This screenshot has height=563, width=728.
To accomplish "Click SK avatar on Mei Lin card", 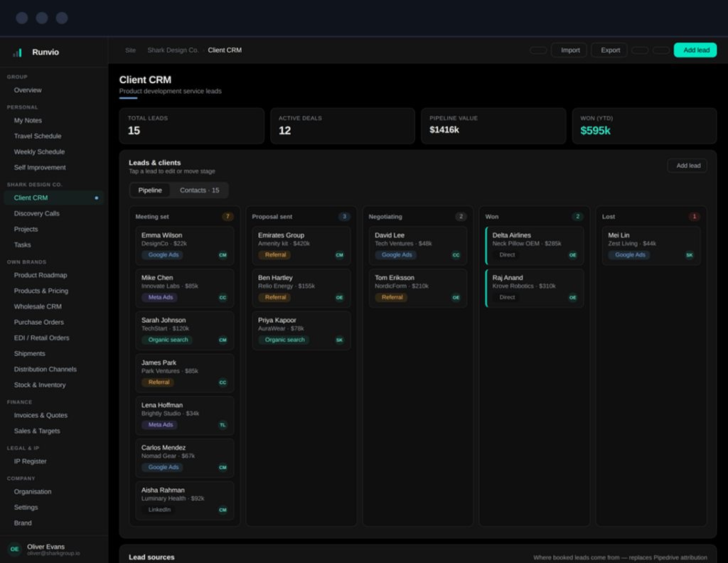I will tap(690, 254).
